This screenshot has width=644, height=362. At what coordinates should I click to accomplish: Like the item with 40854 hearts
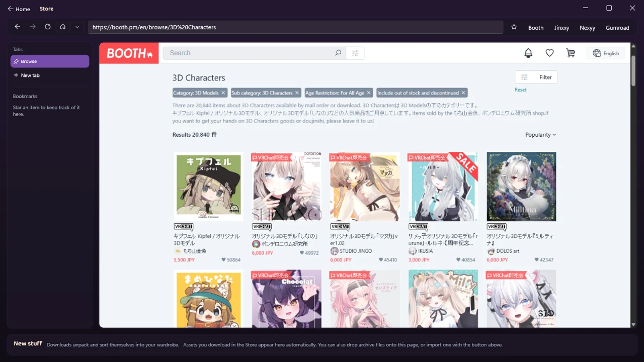[458, 260]
